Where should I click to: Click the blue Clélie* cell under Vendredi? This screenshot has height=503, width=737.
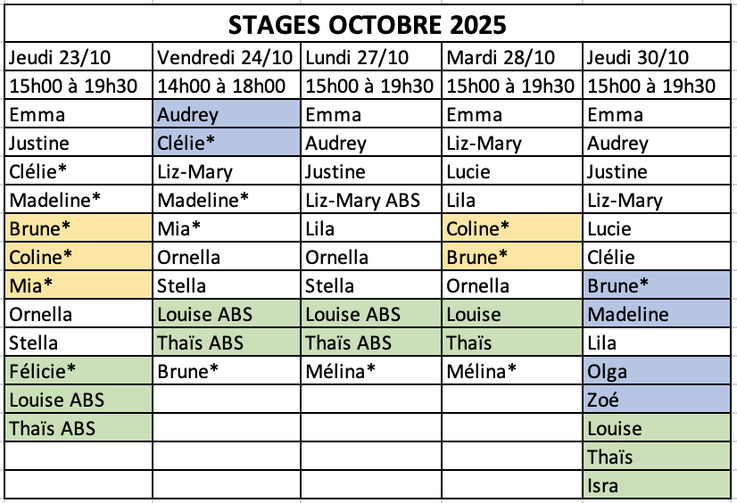coord(227,143)
